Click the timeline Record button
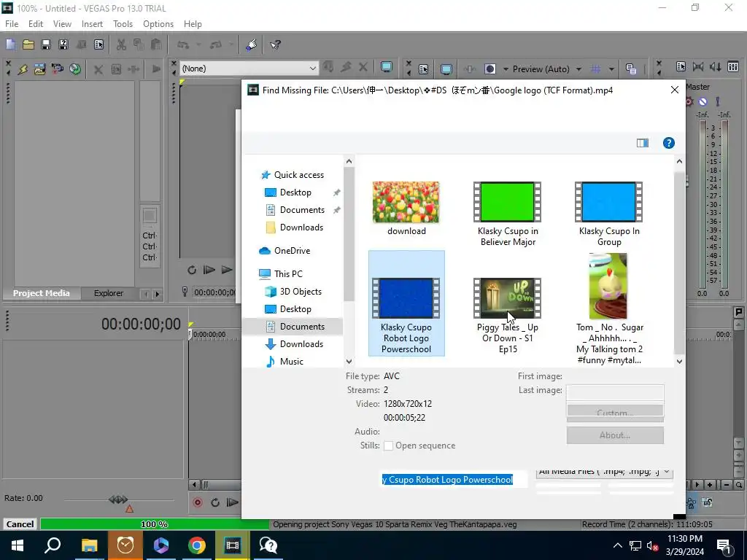Screen dimensions: 747x560 click(197, 502)
